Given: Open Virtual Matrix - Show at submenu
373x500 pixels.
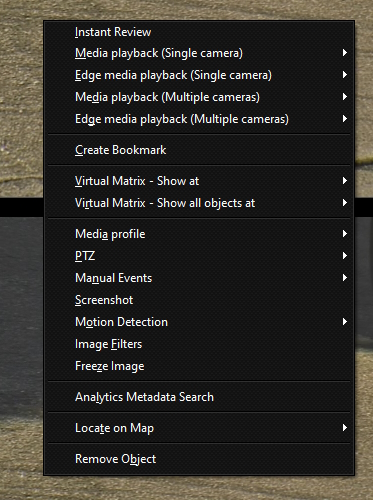Looking at the screenshot, I should coord(199,181).
